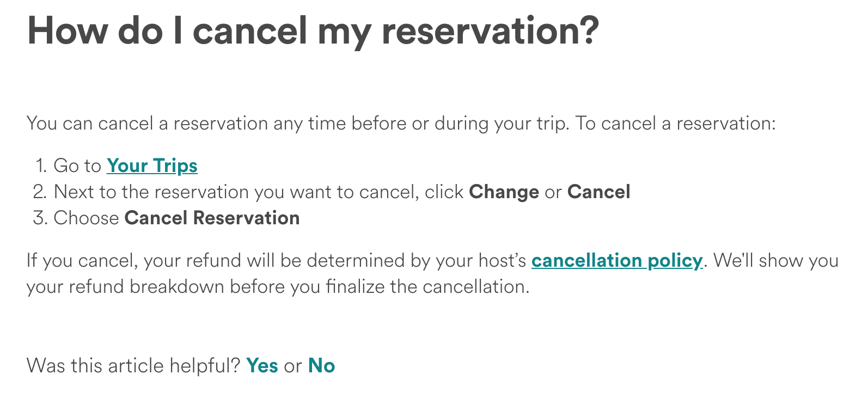Click the word "or" between Yes and No
This screenshot has width=868, height=405.
pos(292,366)
